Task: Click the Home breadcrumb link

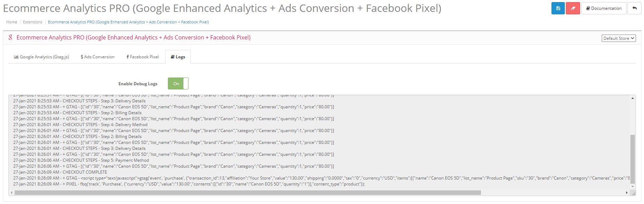Action: (12, 22)
